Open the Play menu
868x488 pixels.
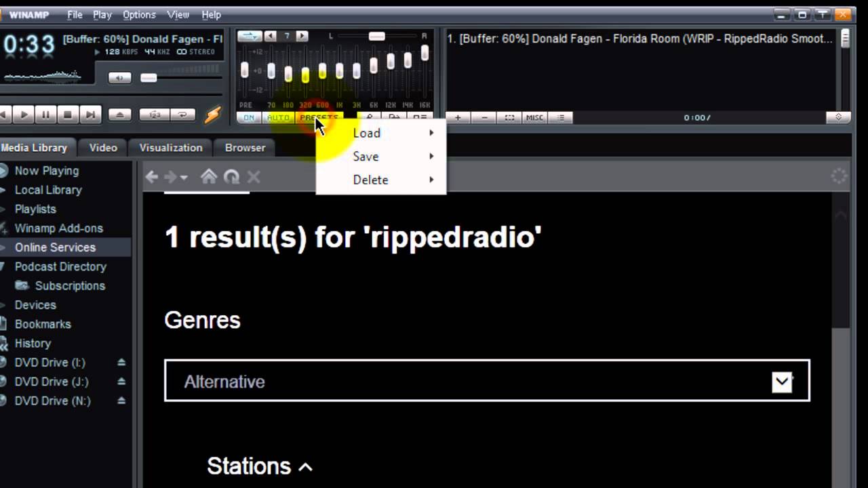(x=102, y=14)
